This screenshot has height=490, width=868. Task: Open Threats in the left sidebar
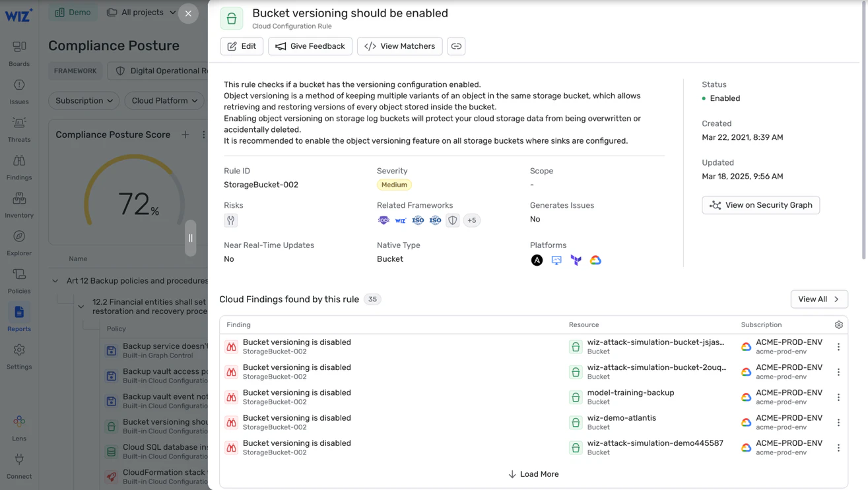[x=19, y=129]
